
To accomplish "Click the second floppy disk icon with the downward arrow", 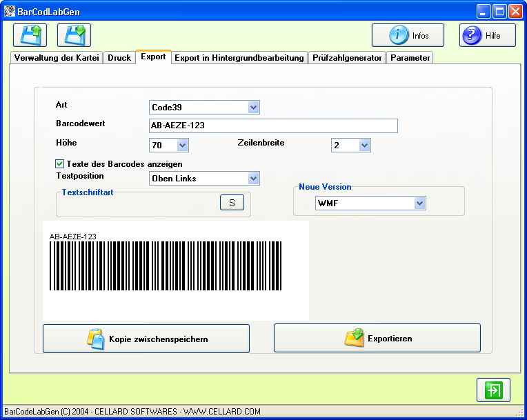I will click(x=74, y=35).
